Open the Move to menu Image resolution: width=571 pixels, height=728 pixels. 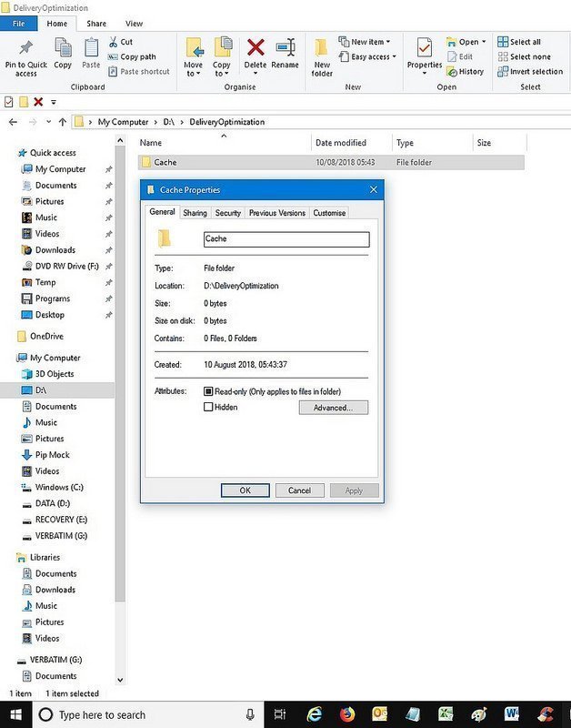(193, 56)
